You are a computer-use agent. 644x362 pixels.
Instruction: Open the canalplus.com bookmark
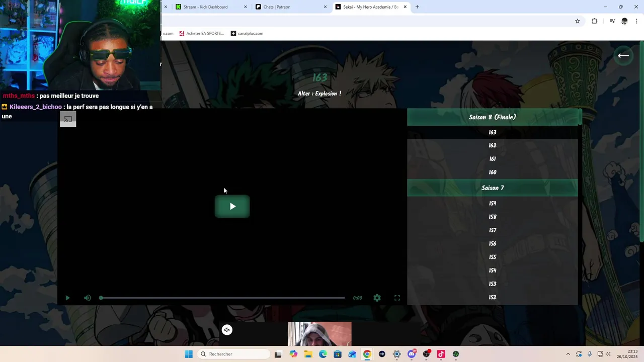[x=247, y=34]
